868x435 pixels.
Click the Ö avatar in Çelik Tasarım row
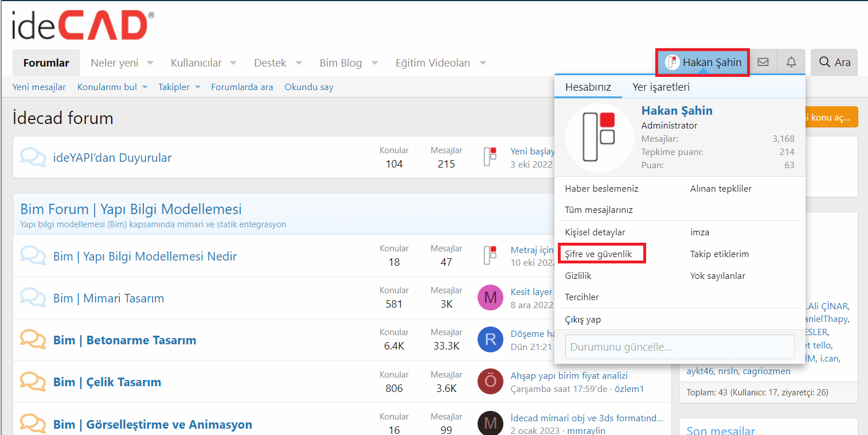click(x=490, y=382)
